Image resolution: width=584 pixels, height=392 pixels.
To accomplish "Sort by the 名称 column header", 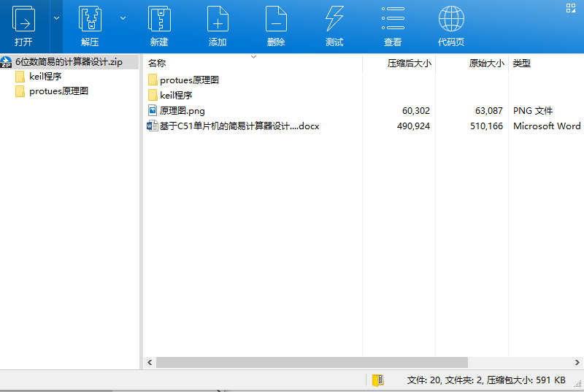I will (157, 64).
